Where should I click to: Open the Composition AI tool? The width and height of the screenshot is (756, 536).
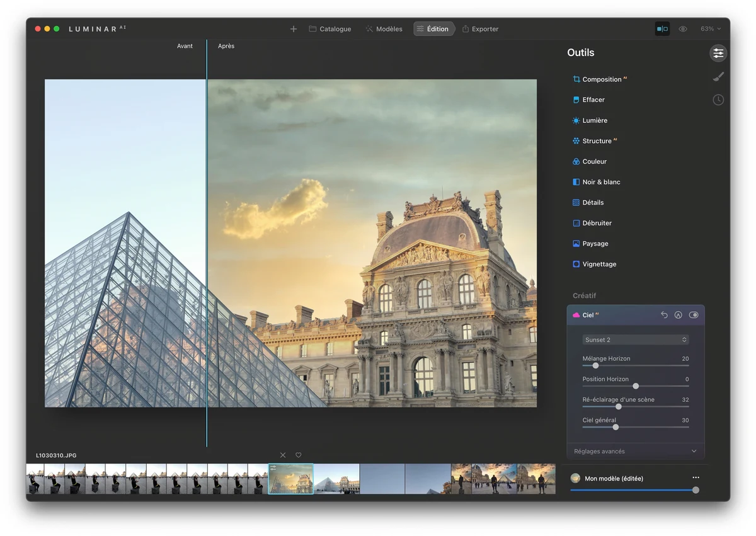click(599, 79)
